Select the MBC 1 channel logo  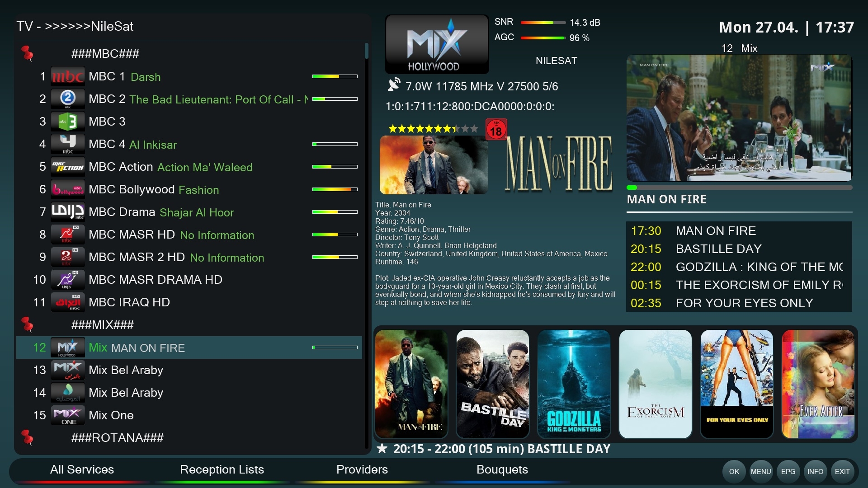67,76
